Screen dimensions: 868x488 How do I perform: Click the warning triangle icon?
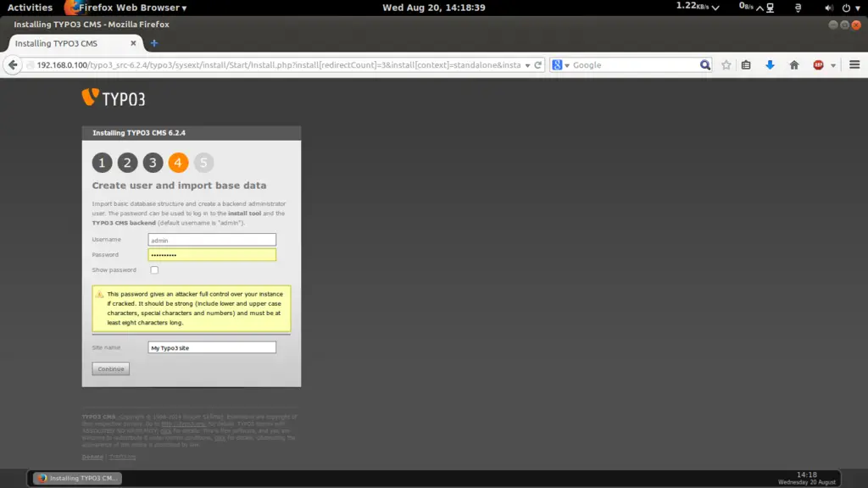pos(100,294)
